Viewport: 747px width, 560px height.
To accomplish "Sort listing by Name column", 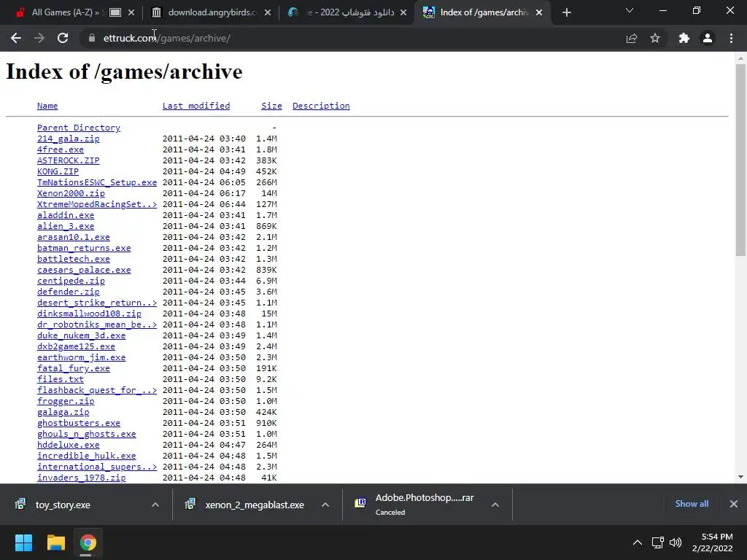I will click(x=47, y=106).
